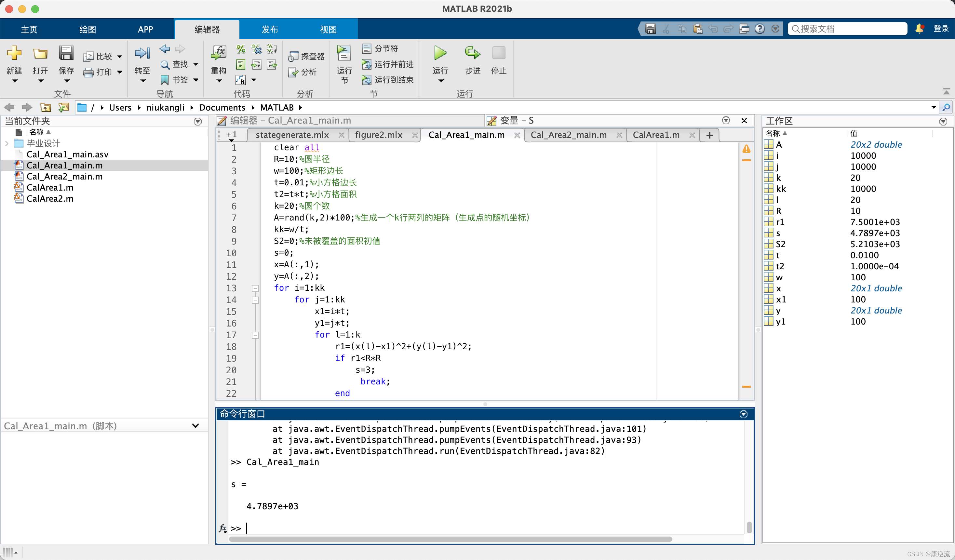955x560 pixels.
Task: Select Cal_Area1_main.asv in Current Folder
Action: coord(67,154)
